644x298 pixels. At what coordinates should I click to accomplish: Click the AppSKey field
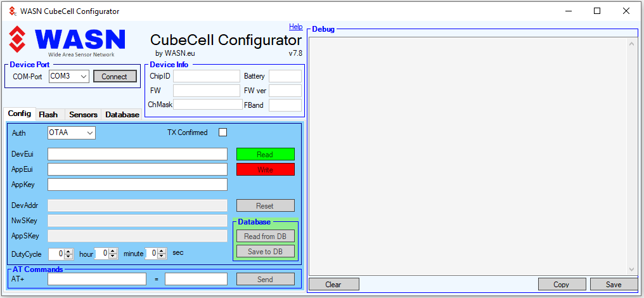pos(137,236)
